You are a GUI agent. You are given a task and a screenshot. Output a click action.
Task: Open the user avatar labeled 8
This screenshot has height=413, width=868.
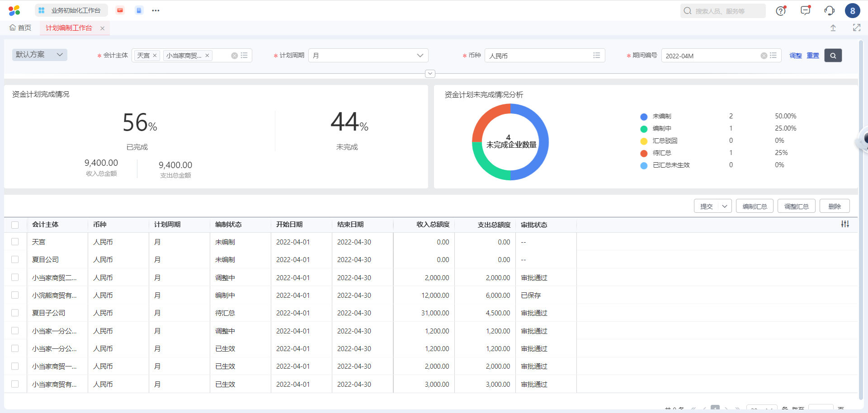(x=853, y=11)
